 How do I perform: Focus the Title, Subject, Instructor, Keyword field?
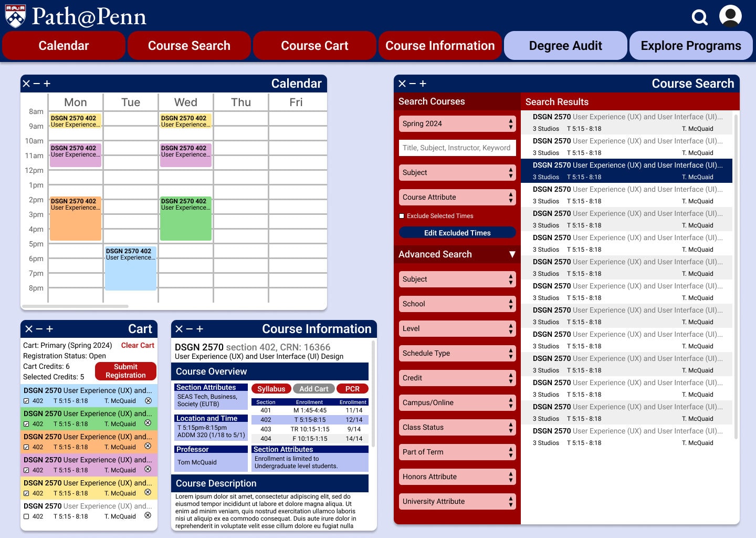[457, 148]
